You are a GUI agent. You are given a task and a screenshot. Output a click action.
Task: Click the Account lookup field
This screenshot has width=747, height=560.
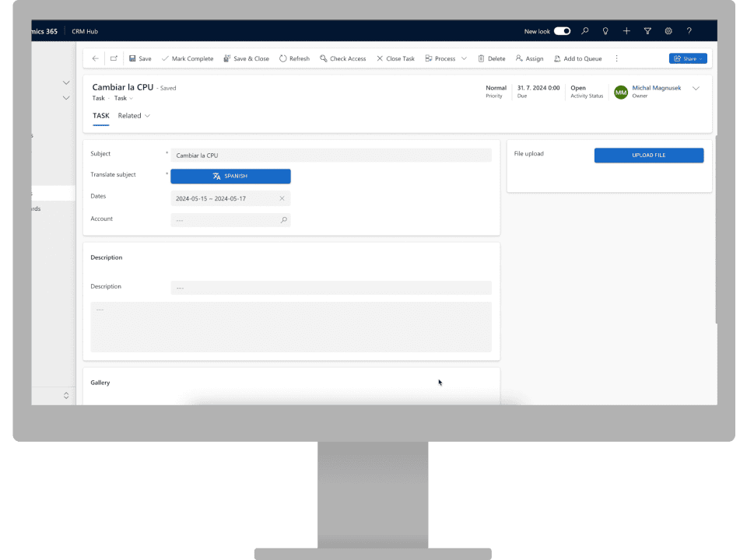226,220
